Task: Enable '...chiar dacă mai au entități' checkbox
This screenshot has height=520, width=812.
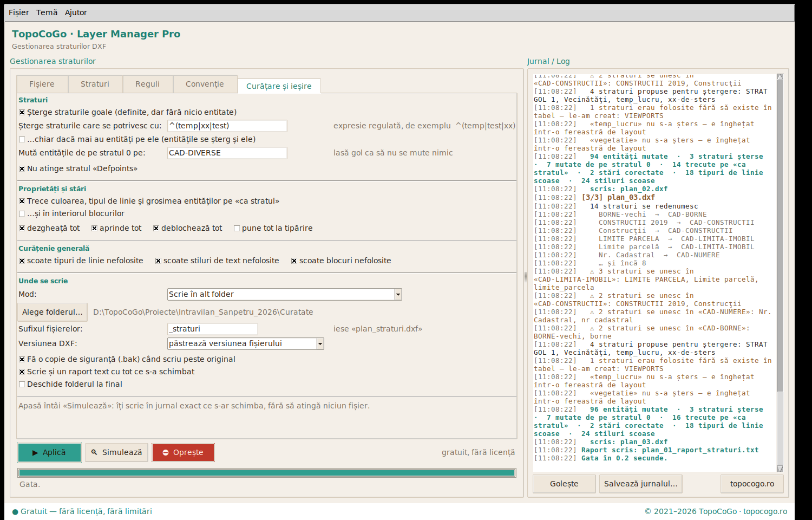Action: point(22,140)
